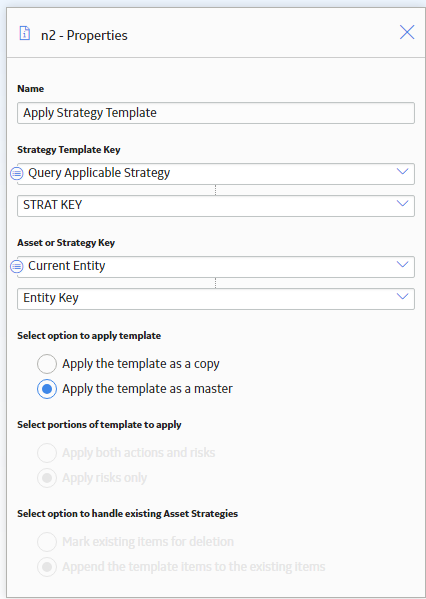Choose Apply risks only radio button
The height and width of the screenshot is (599, 426).
tap(47, 478)
